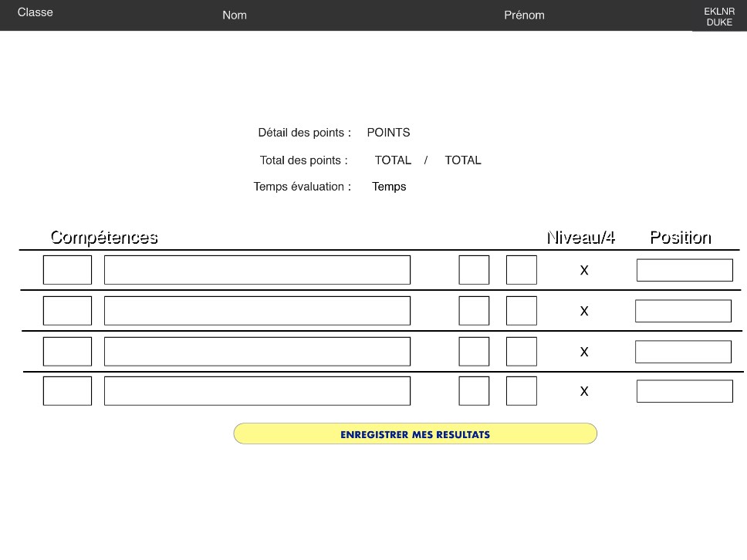The height and width of the screenshot is (560, 747).
Task: Click the Compétences heading
Action: click(x=104, y=237)
